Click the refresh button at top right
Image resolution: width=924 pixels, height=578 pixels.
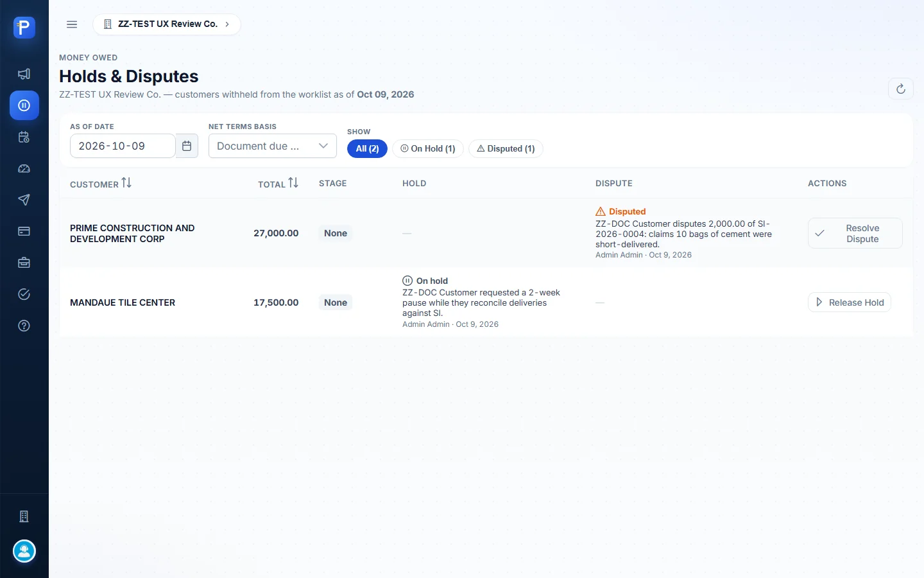click(x=901, y=89)
